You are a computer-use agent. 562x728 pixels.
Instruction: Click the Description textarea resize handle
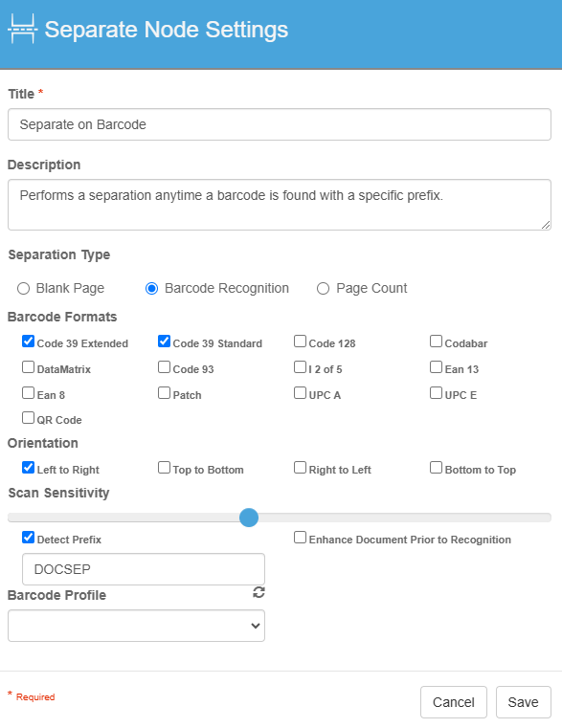point(546,225)
